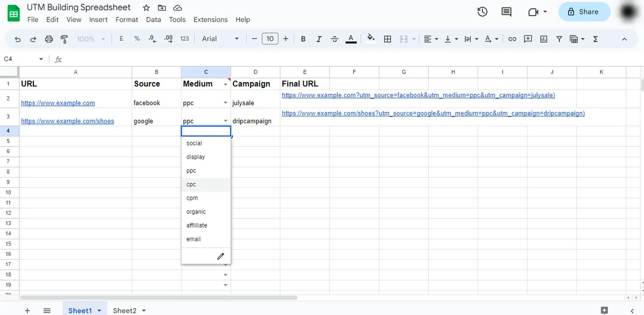644x315 pixels.
Task: Click the Borders icon
Action: 387,39
